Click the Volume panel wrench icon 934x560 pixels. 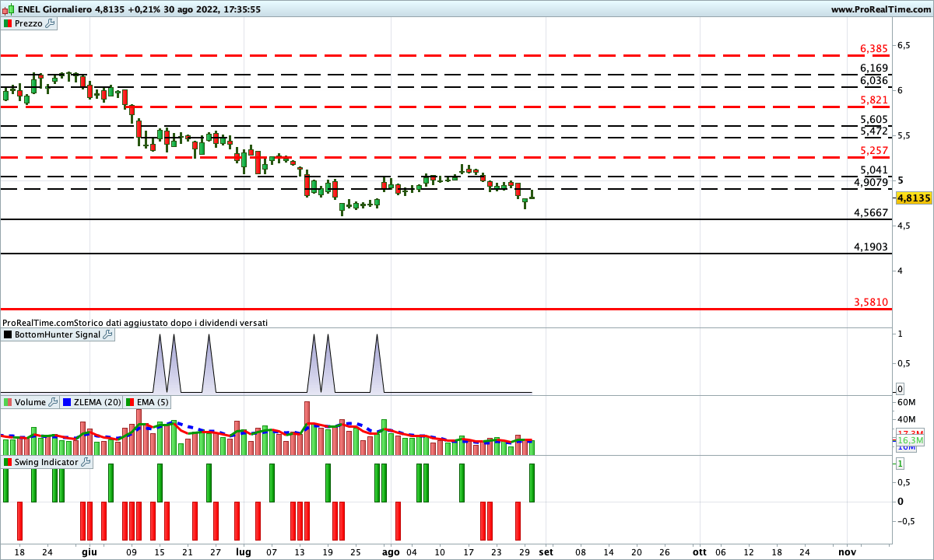pyautogui.click(x=54, y=402)
